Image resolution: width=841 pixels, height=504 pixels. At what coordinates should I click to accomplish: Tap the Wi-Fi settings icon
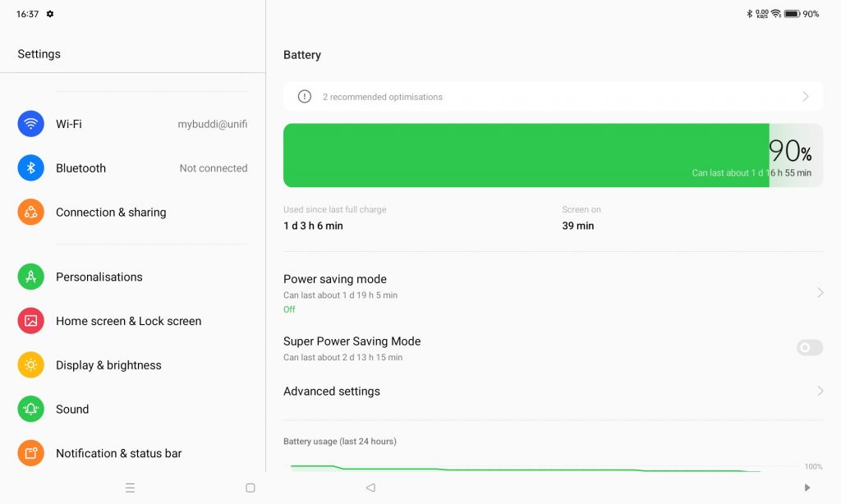(x=30, y=124)
